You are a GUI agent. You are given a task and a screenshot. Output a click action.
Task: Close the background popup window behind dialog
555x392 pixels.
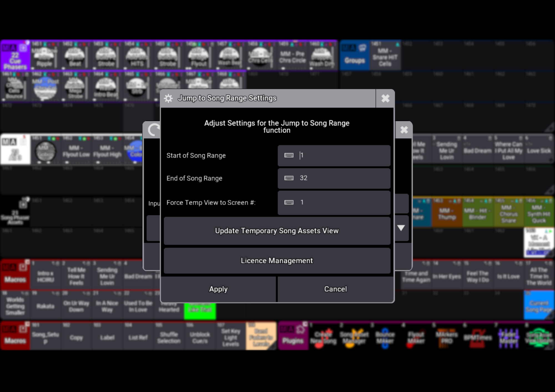coord(404,130)
